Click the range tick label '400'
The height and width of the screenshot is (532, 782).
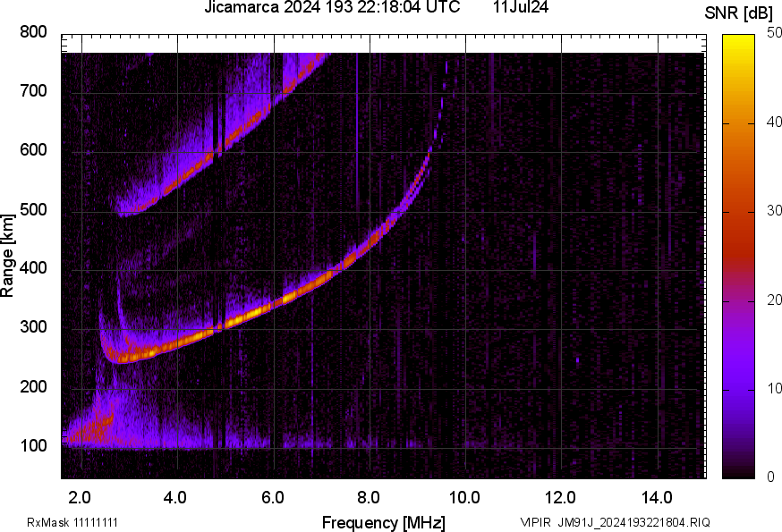click(x=33, y=267)
